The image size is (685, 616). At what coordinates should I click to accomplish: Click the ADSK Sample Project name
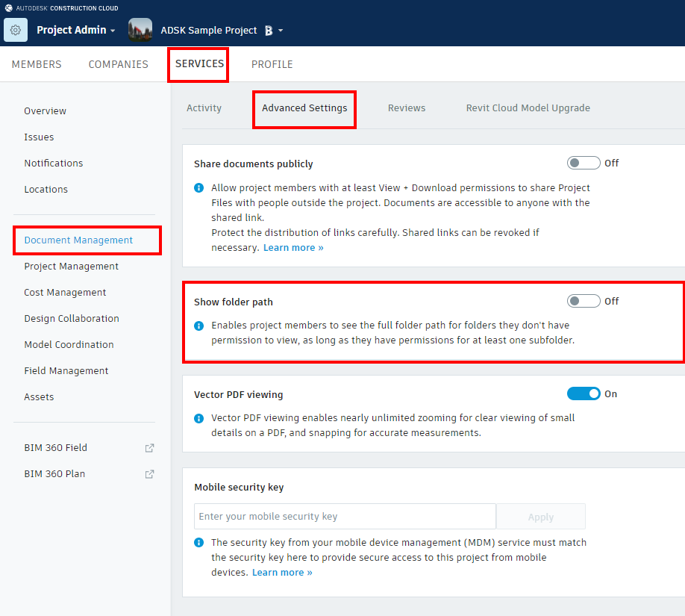(x=209, y=31)
